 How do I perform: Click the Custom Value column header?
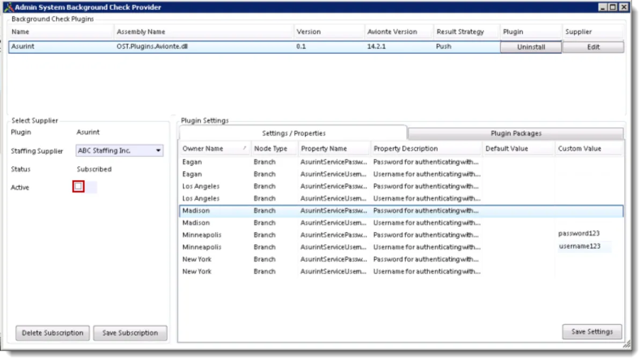pyautogui.click(x=589, y=149)
